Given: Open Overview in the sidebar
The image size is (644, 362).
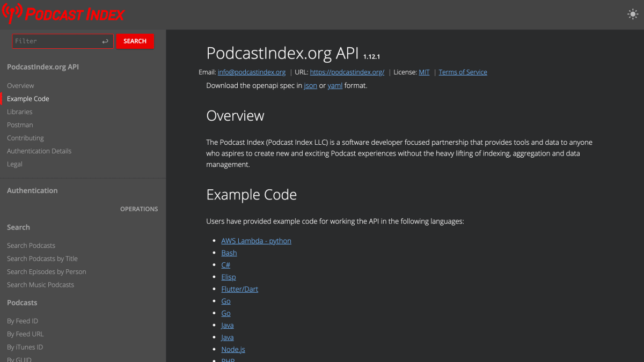Looking at the screenshot, I should [20, 86].
